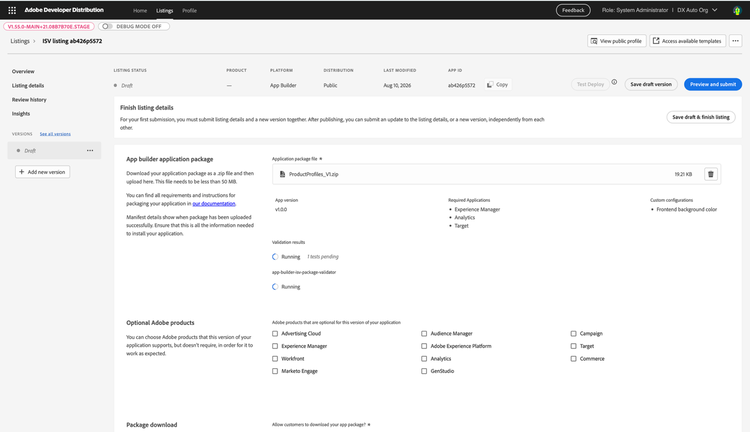750x432 pixels.
Task: Check the Adobe Experience Platform checkbox
Action: (424, 346)
